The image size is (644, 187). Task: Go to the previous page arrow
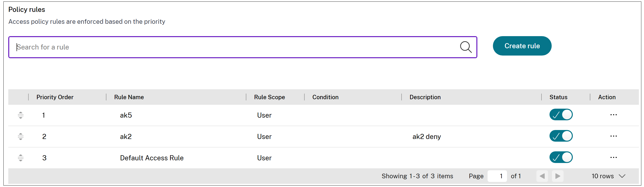(542, 176)
